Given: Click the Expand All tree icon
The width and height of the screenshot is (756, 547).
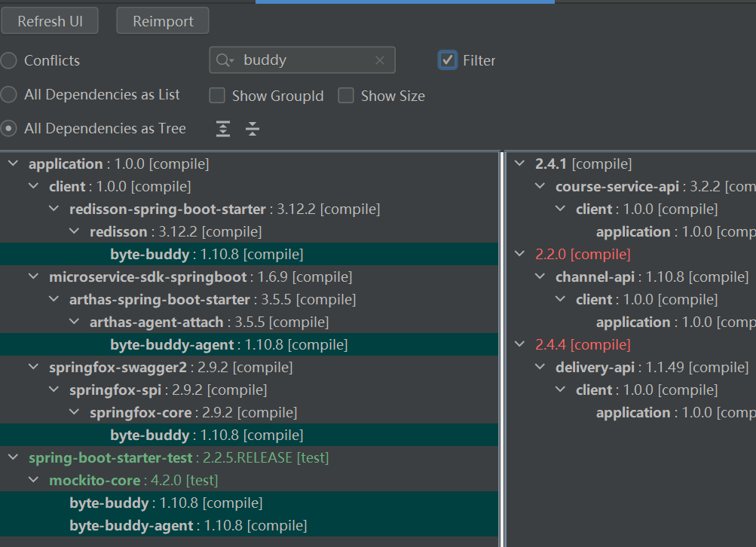Looking at the screenshot, I should (x=223, y=129).
